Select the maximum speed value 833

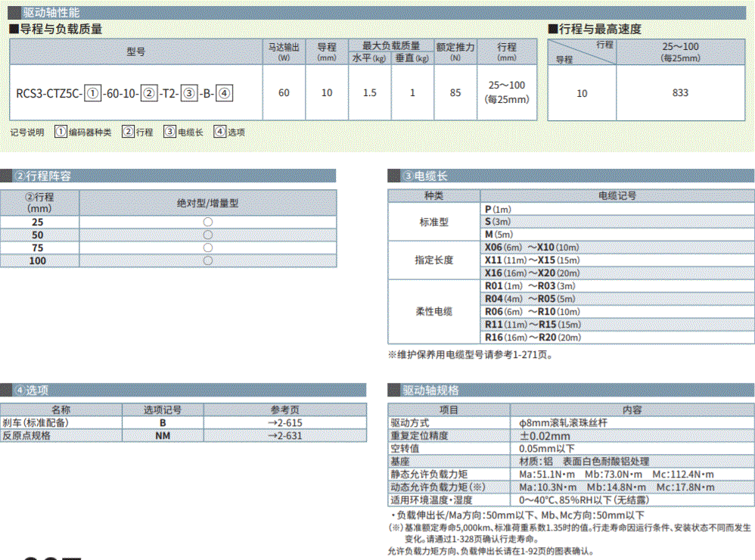(x=680, y=93)
